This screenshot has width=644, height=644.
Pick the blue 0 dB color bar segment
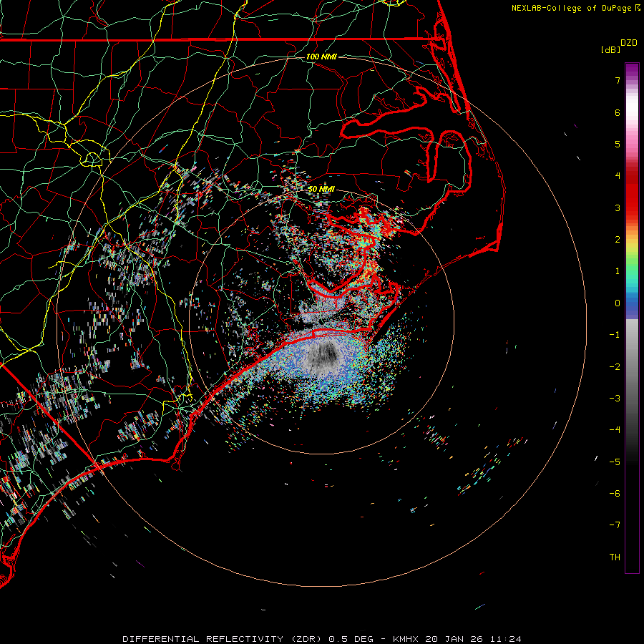click(x=632, y=303)
